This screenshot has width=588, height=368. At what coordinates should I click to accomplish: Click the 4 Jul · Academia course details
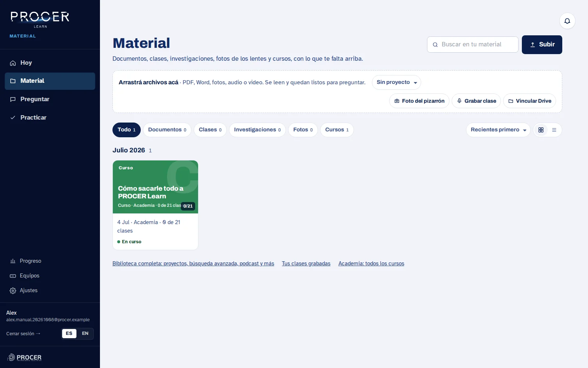pos(149,226)
